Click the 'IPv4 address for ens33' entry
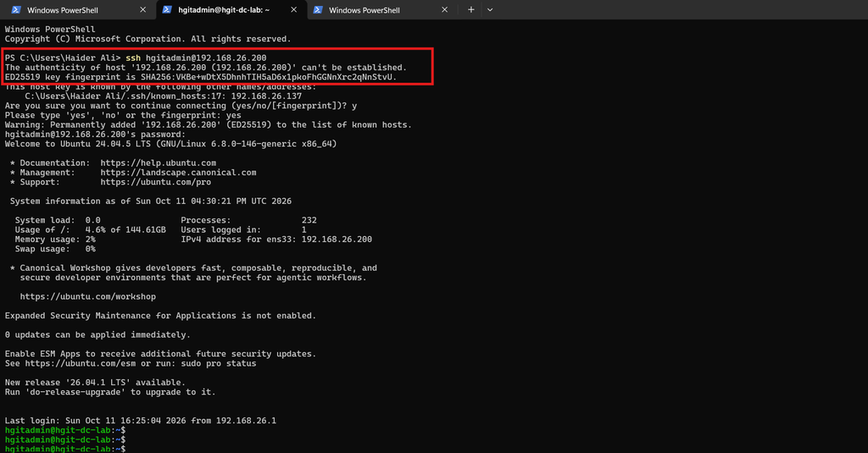Viewport: 868px width, 453px height. point(276,240)
